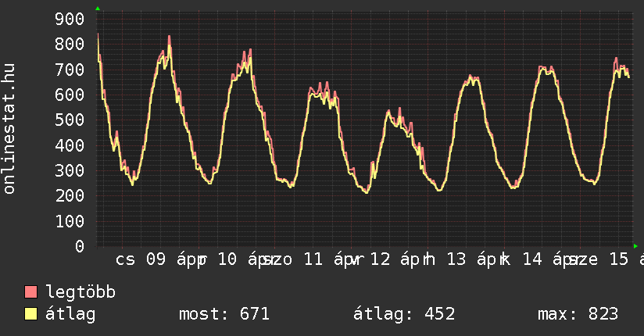Open the onlinestat.hu vertical axis title
644x336 pixels.
[9, 129]
